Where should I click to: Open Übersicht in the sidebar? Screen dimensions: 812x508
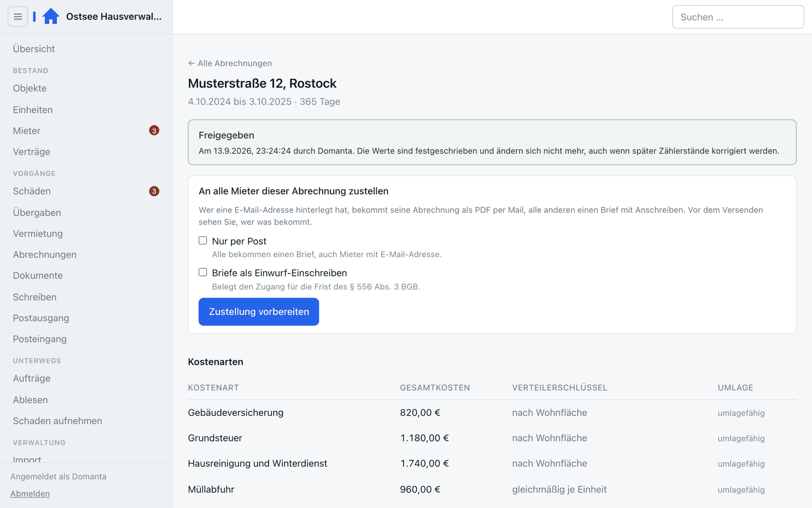point(34,49)
